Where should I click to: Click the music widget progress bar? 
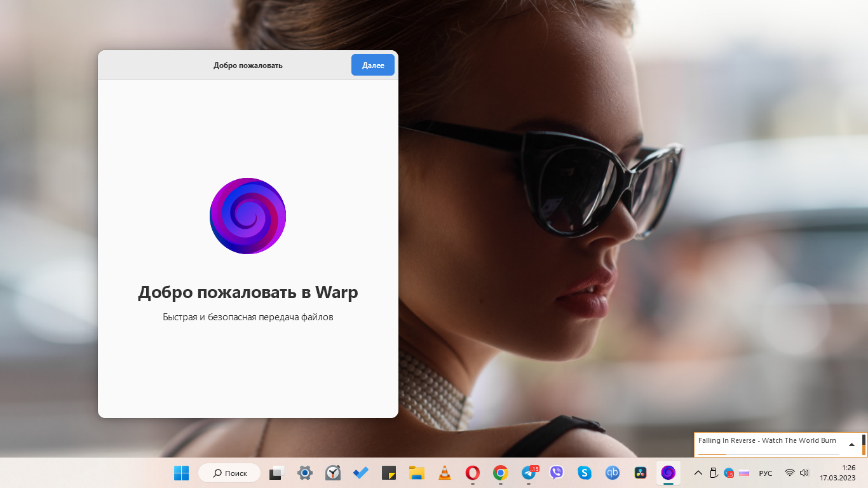(768, 454)
